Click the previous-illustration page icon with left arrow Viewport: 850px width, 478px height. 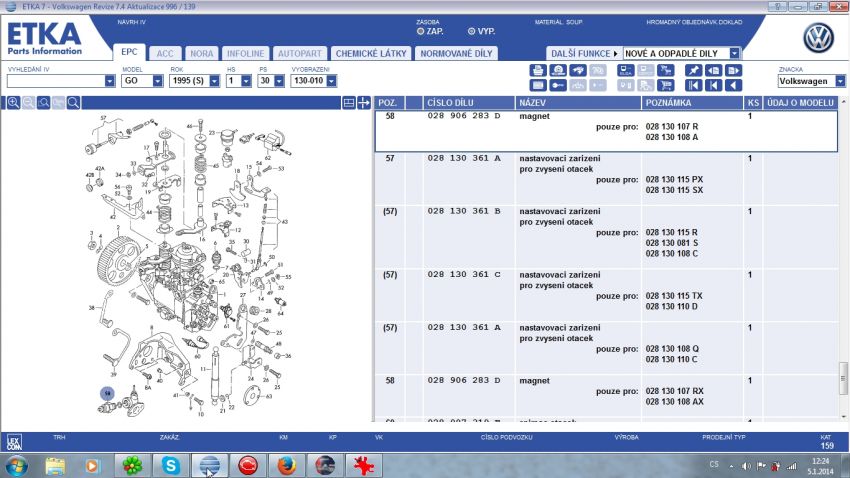[x=713, y=70]
